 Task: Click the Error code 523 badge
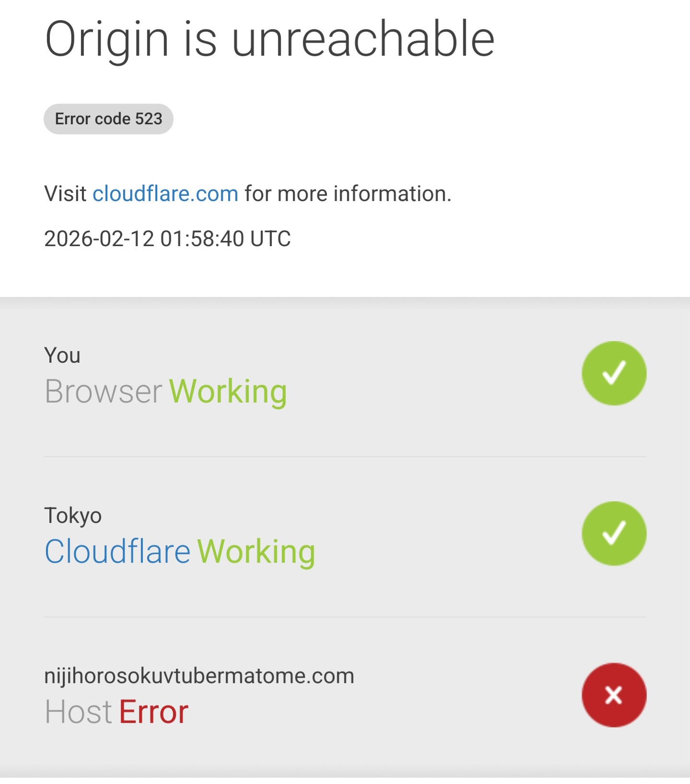pos(108,119)
